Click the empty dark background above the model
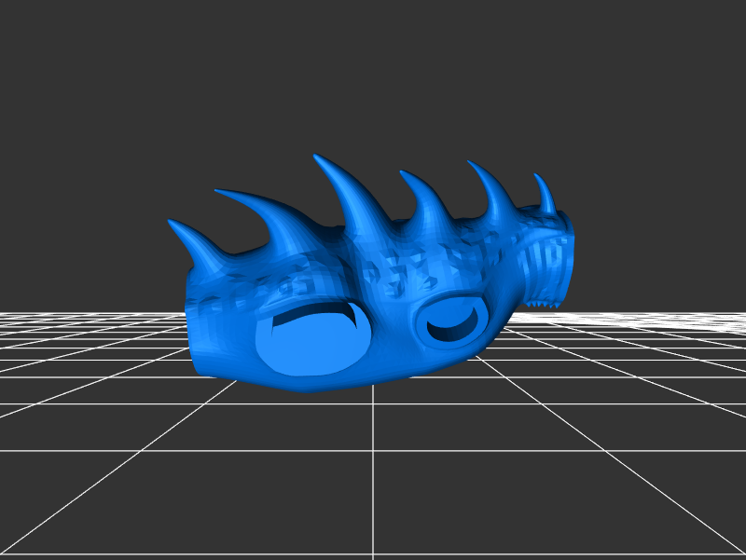 (373, 75)
